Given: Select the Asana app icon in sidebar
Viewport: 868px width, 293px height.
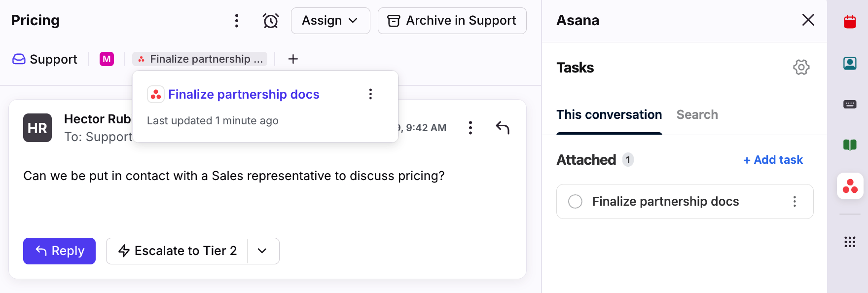Looking at the screenshot, I should point(850,186).
